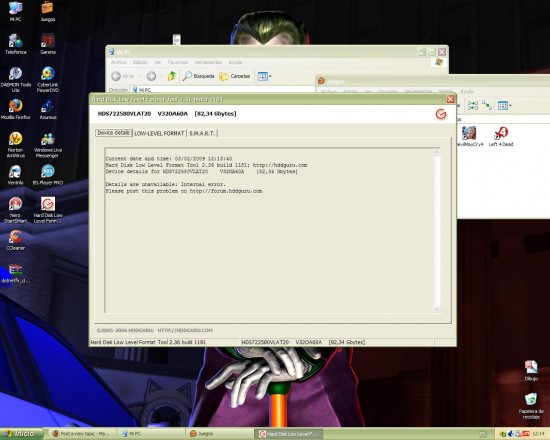The image size is (550, 440).
Task: Select the Papelera de reciclaje icon
Action: [531, 406]
